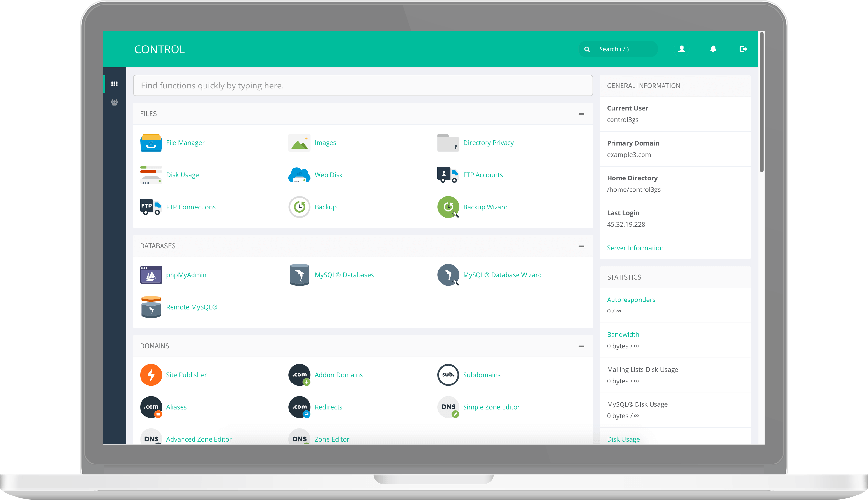The height and width of the screenshot is (500, 868).
Task: Launch the Backup Wizard icon
Action: point(448,207)
